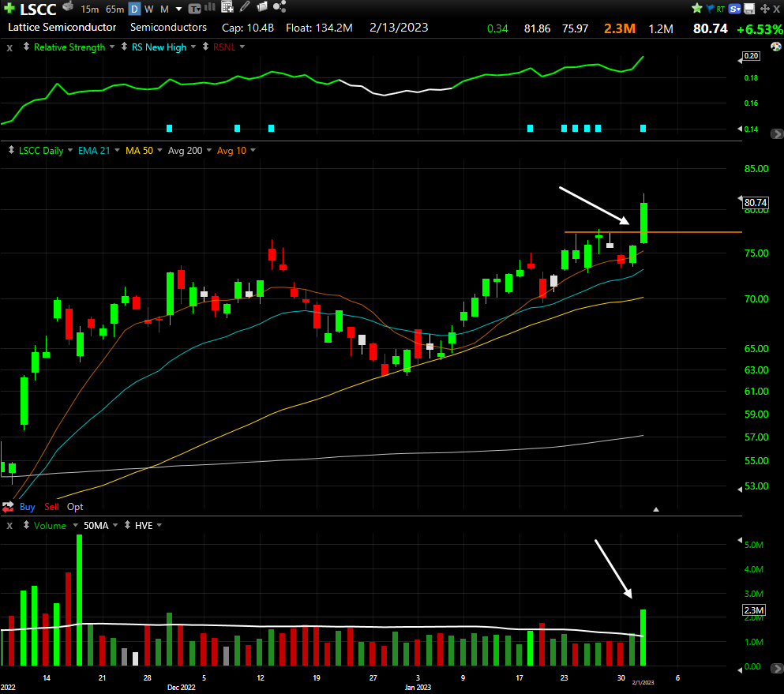Click the gray arrow button in volume pane corner
The height and width of the screenshot is (694, 784).
(777, 669)
